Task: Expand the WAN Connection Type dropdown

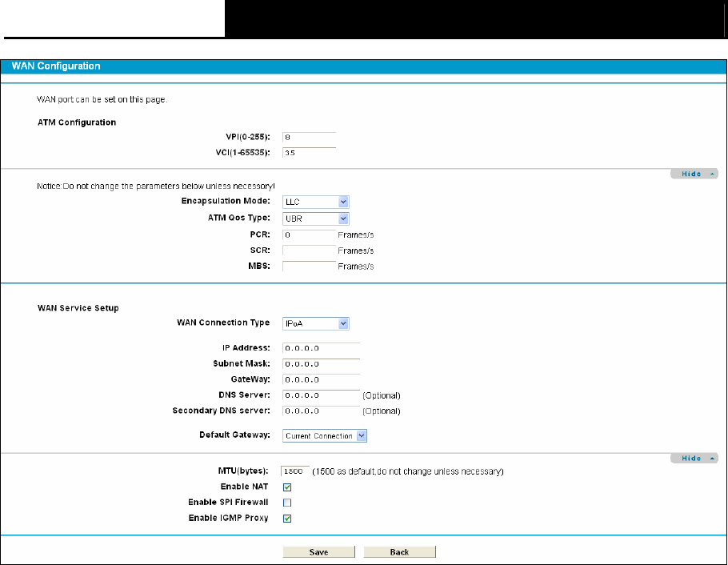Action: click(x=315, y=323)
